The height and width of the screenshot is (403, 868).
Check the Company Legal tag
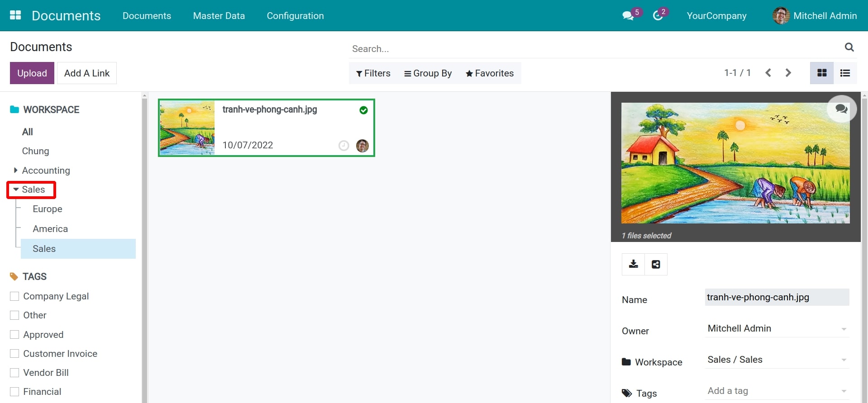tap(14, 296)
